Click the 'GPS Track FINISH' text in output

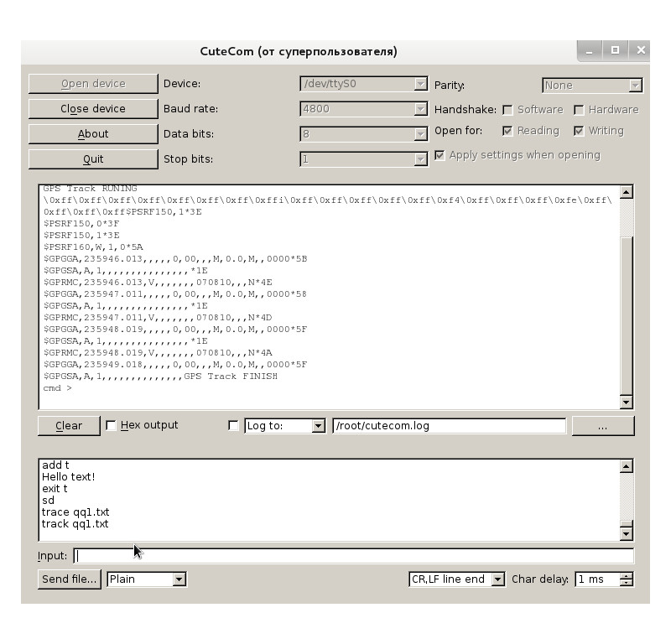[x=231, y=377]
